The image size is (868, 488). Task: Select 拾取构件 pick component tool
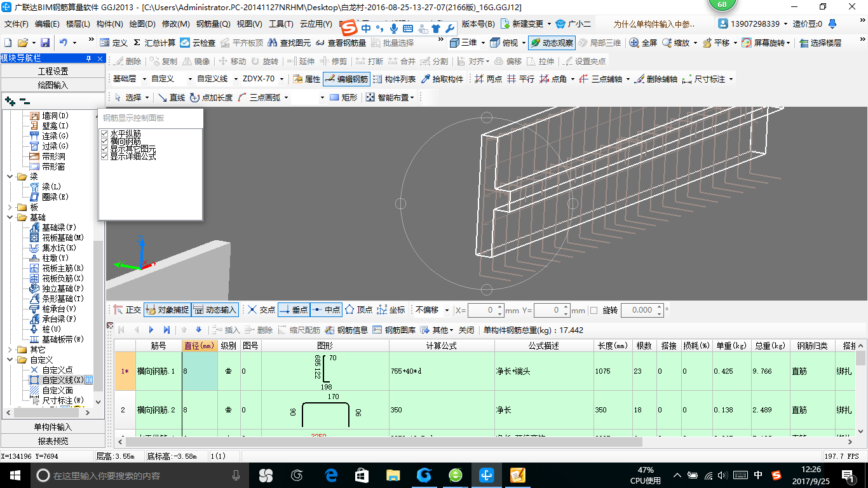click(442, 79)
